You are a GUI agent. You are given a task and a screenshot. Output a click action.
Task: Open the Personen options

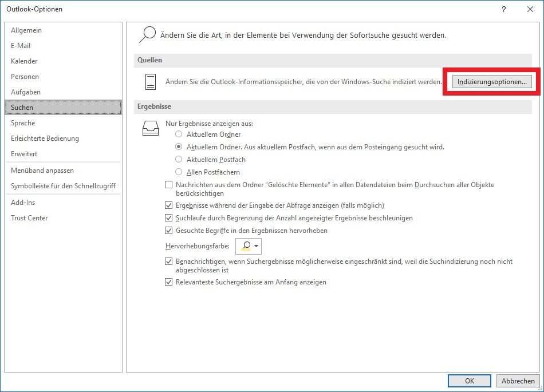(x=63, y=77)
